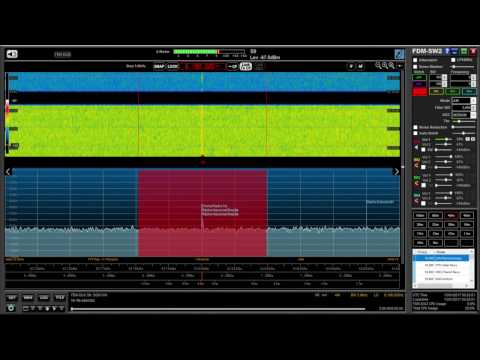Click the middle magnifier zoom icon
This screenshot has width=480, height=360.
[385, 65]
